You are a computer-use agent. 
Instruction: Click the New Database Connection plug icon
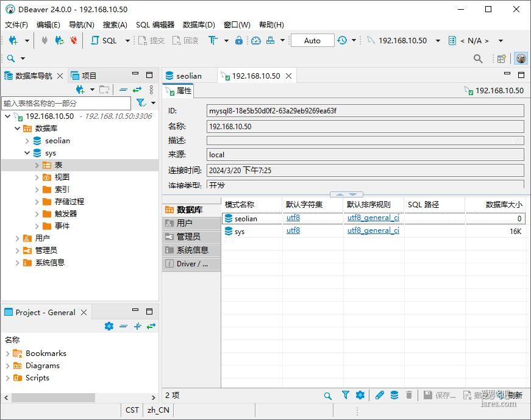tap(13, 41)
